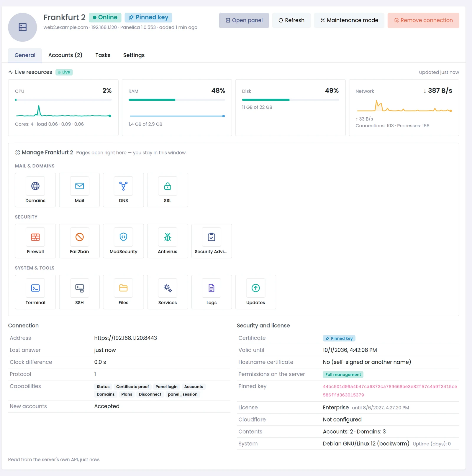Enable Maintenance mode

tap(349, 20)
